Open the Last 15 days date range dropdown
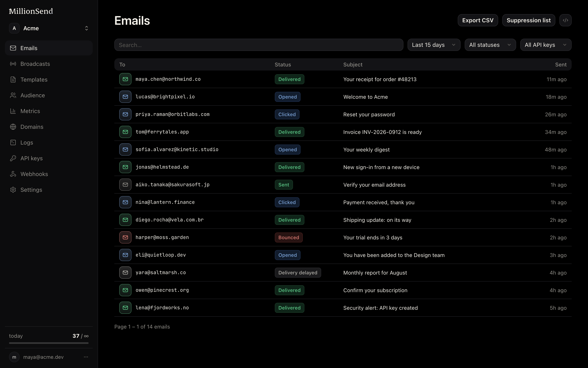This screenshot has width=588, height=368. tap(434, 45)
